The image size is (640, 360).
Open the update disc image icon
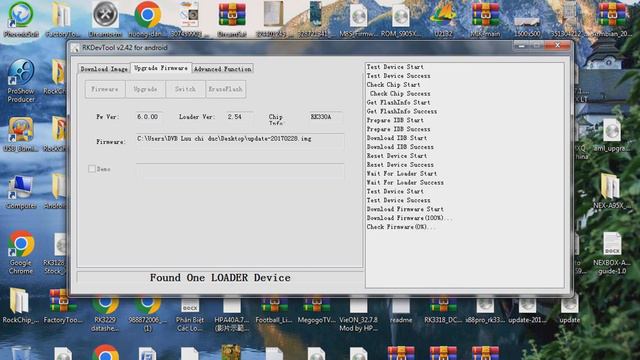tap(570, 310)
